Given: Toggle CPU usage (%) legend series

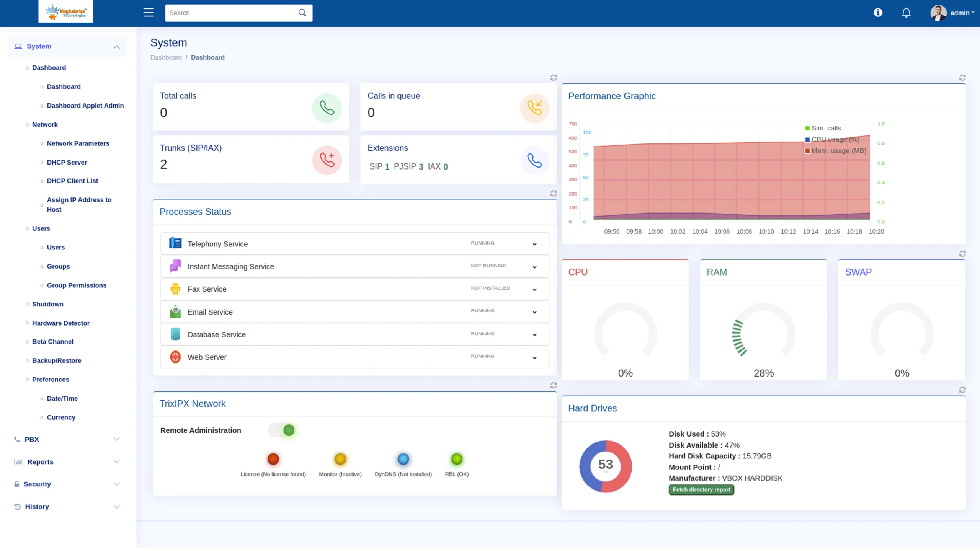Looking at the screenshot, I should 832,139.
